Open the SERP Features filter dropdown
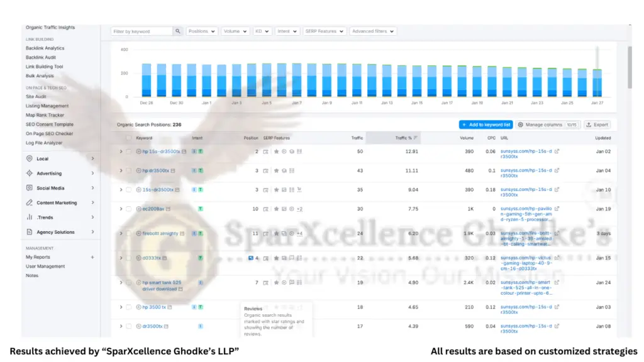Viewport: 644px width, 362px height. pyautogui.click(x=324, y=31)
